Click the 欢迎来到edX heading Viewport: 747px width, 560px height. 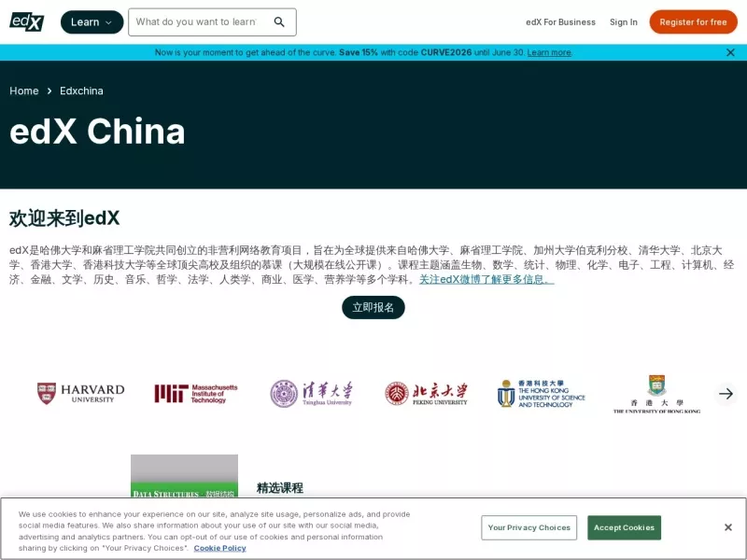click(x=64, y=218)
